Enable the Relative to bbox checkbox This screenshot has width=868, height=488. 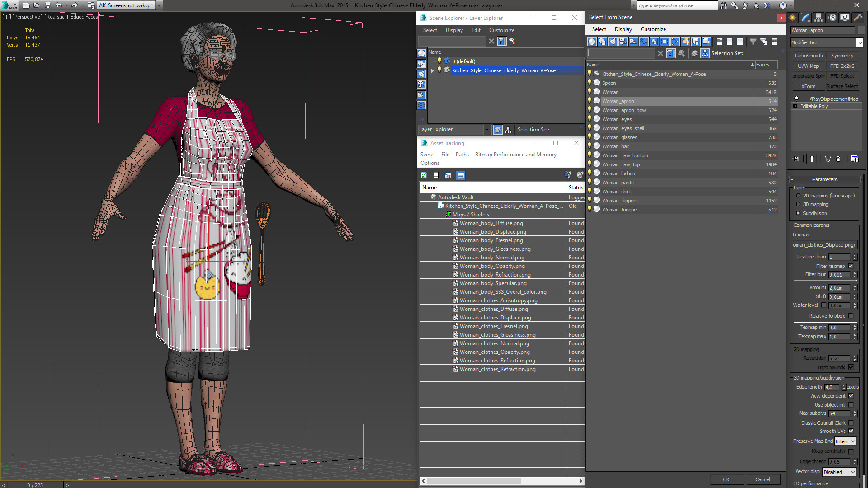(850, 316)
